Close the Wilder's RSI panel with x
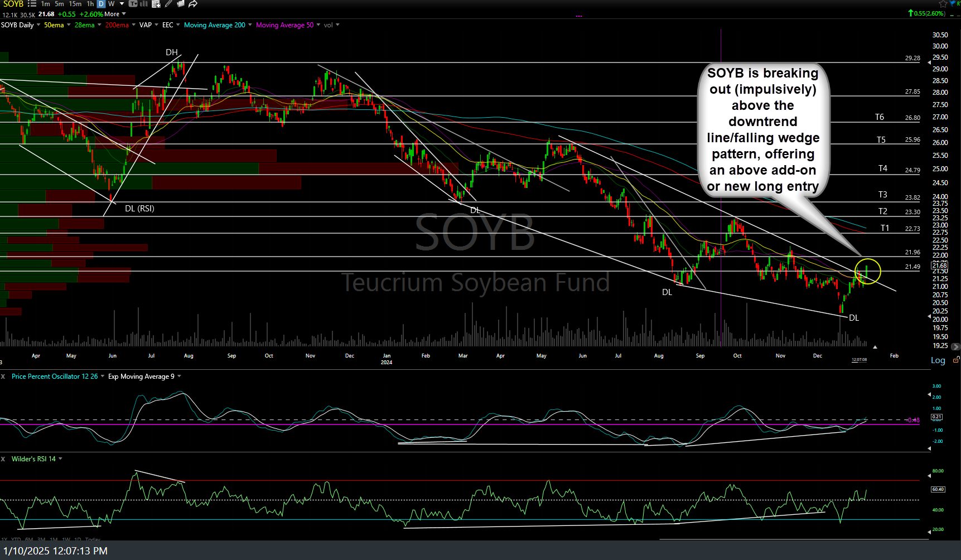The height and width of the screenshot is (560, 961). [3, 459]
